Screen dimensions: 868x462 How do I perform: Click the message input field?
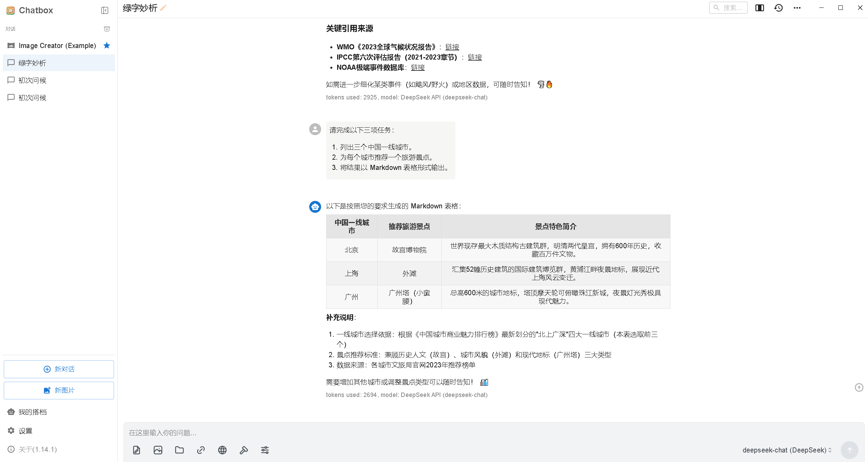[x=494, y=433]
